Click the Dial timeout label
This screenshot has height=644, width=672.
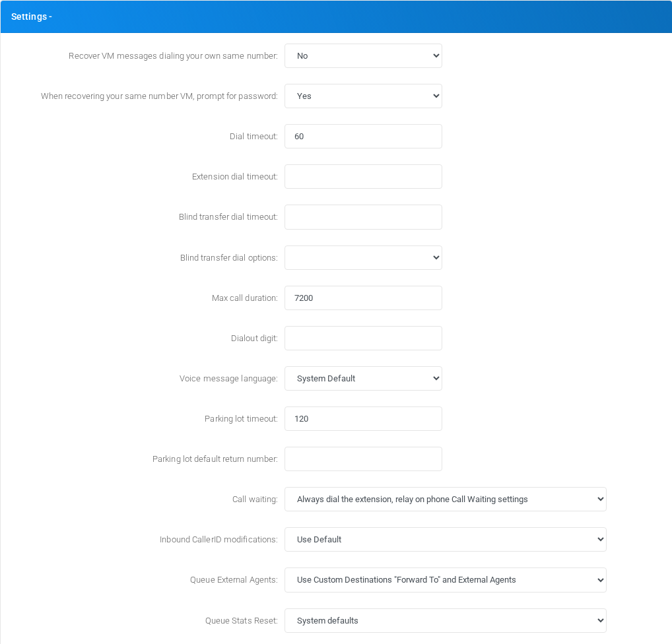point(253,136)
